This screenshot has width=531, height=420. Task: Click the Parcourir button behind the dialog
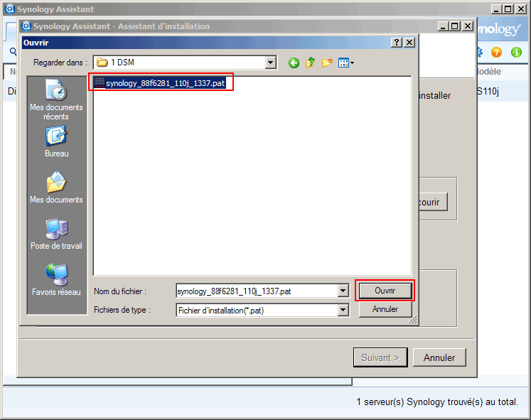point(433,202)
